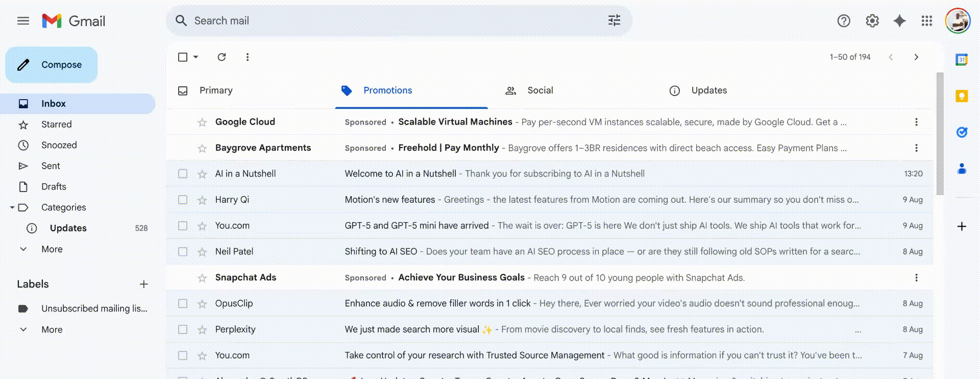Expand More under Categories
This screenshot has width=980, height=379.
click(x=52, y=249)
